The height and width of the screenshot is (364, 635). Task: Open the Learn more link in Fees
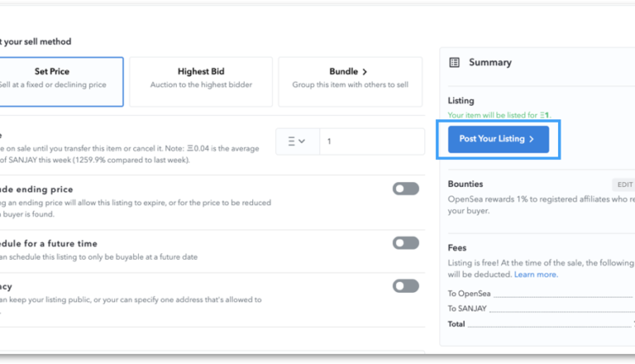[536, 274]
